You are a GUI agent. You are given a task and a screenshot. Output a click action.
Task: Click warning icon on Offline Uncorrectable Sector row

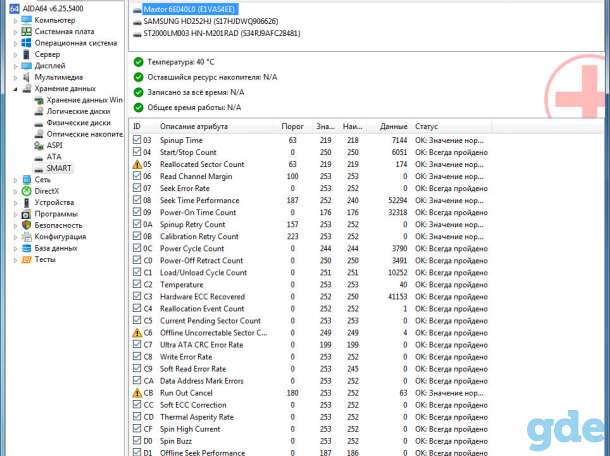point(137,333)
